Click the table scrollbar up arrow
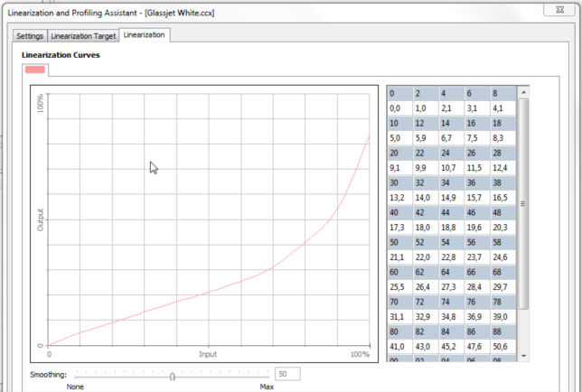582x392 pixels. pos(522,92)
